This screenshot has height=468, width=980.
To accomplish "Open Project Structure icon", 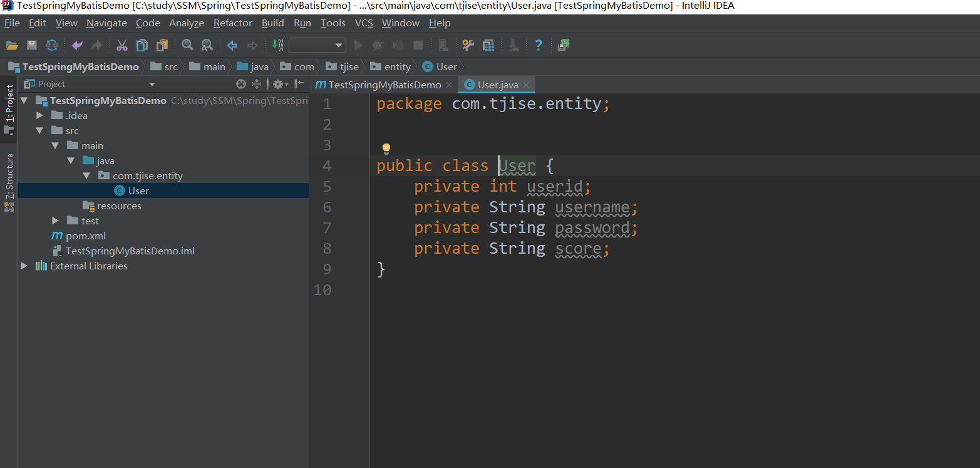I will click(x=488, y=45).
